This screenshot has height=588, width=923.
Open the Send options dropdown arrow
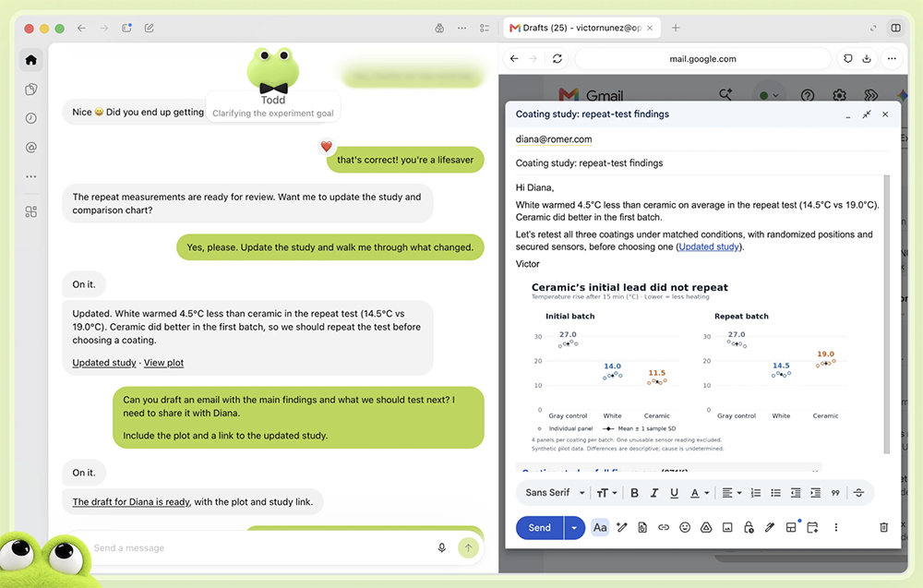coord(574,527)
